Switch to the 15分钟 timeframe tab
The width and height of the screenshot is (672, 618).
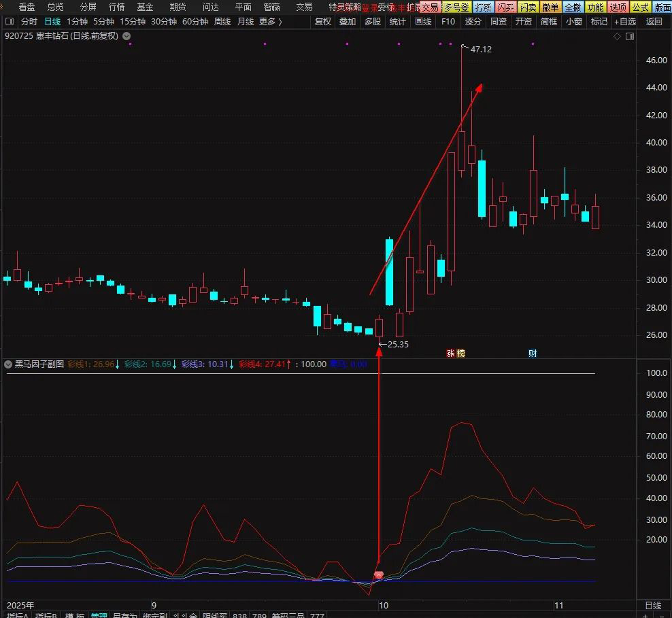point(132,21)
